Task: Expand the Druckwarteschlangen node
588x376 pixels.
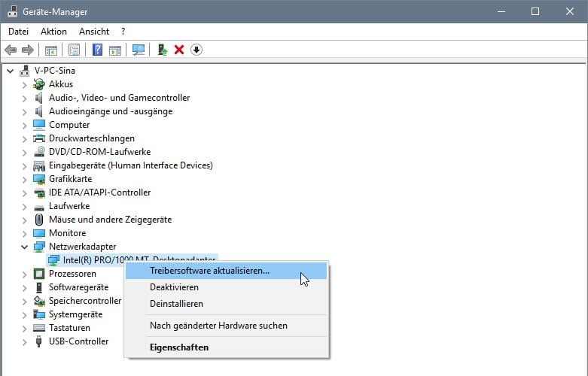Action: (x=24, y=139)
